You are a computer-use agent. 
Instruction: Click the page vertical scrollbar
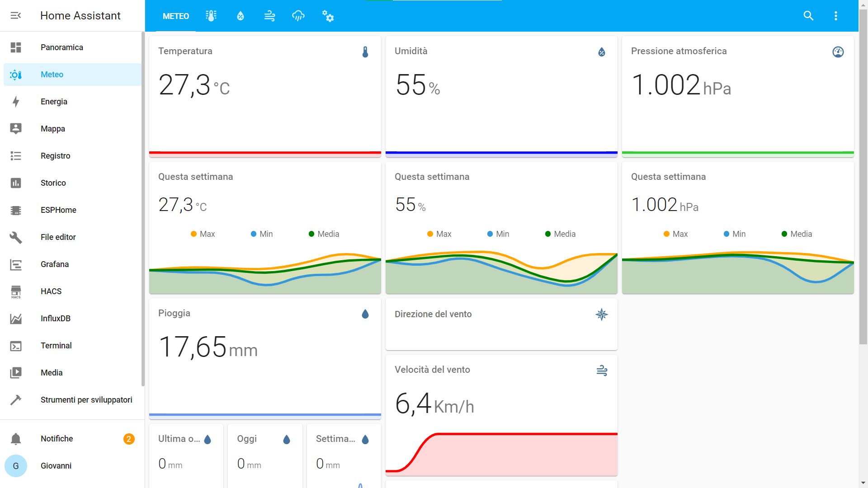tap(863, 181)
